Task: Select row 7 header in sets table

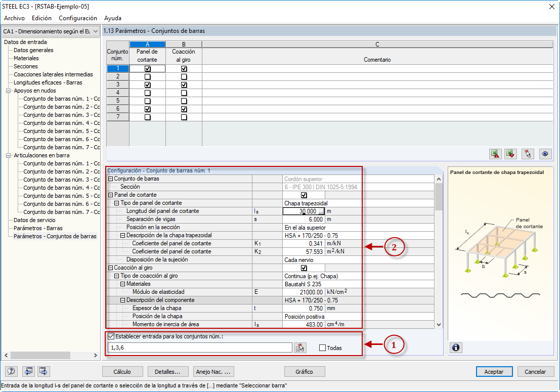Action: [x=118, y=117]
